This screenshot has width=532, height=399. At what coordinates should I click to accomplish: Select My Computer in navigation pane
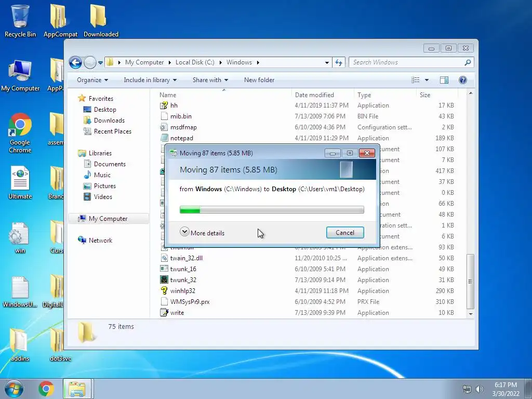[x=109, y=219]
